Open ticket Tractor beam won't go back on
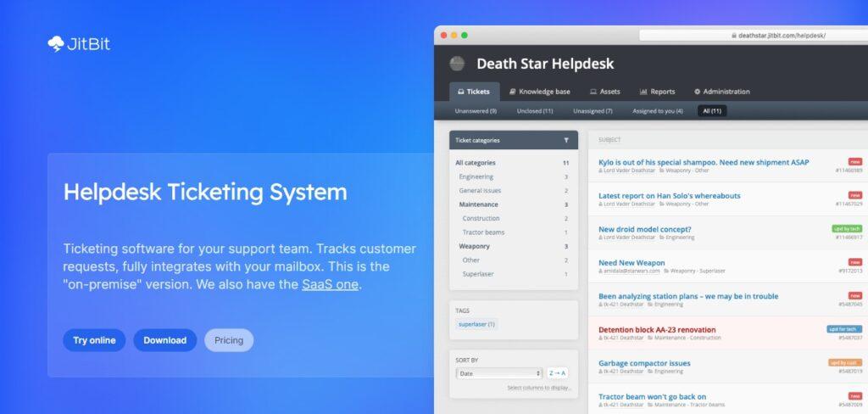The height and width of the screenshot is (414, 868). click(652, 397)
